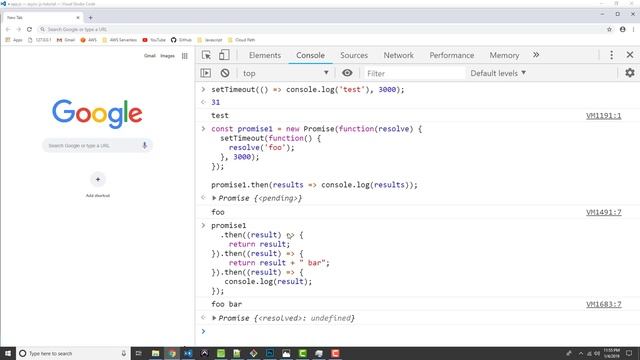This screenshot has height=360, width=640.
Task: Open the AWS bookmark
Action: 89,40
